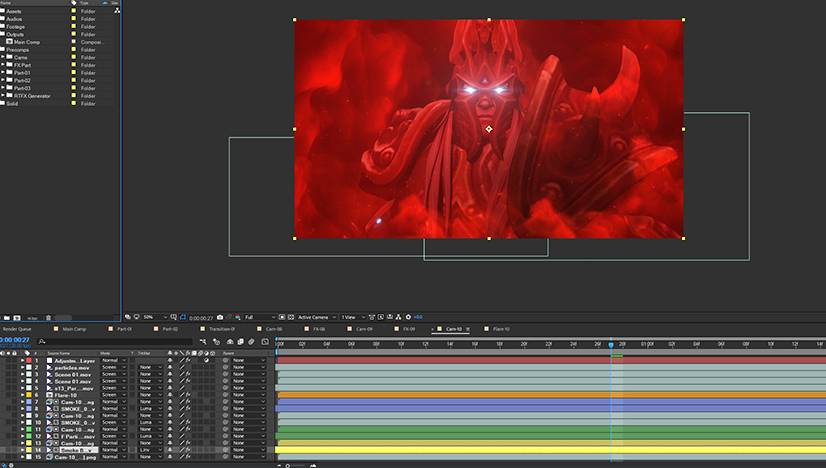Click the composition mini-flowchart icon in timeline

(203, 342)
